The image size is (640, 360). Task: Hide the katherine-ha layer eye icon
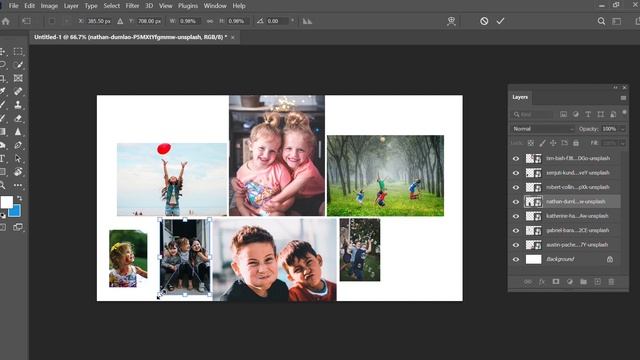(x=516, y=216)
